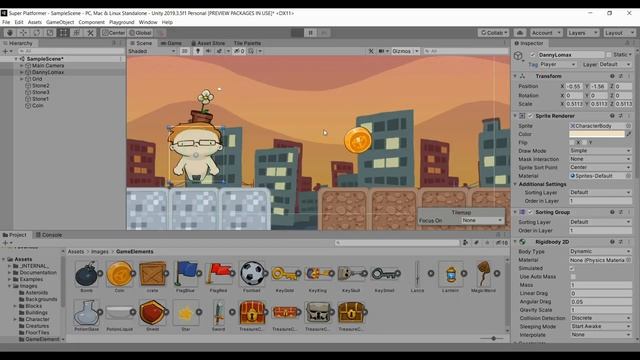Toggle DannyLomax active checkbox in Inspector
640x360 pixels.
pos(532,55)
